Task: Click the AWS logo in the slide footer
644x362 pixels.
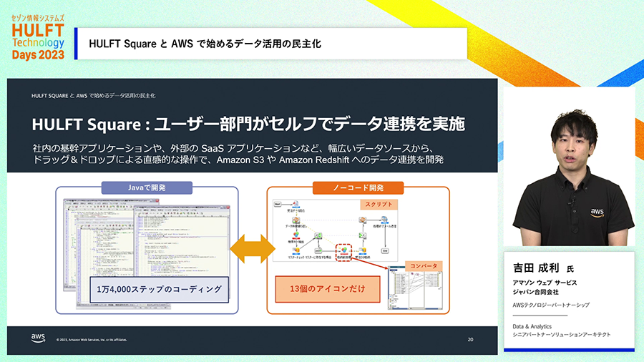Action: [39, 338]
